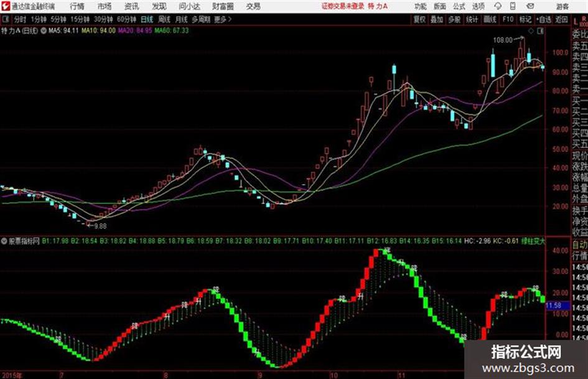
Task: Click the 委比 row in quote panel
Action: point(580,34)
